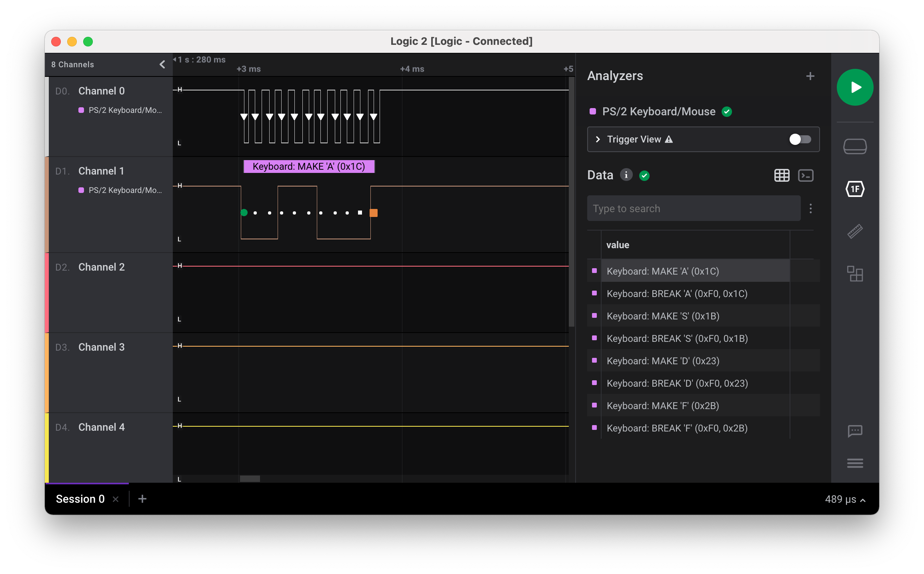
Task: Click the Data green checkmark status icon
Action: pyautogui.click(x=644, y=175)
